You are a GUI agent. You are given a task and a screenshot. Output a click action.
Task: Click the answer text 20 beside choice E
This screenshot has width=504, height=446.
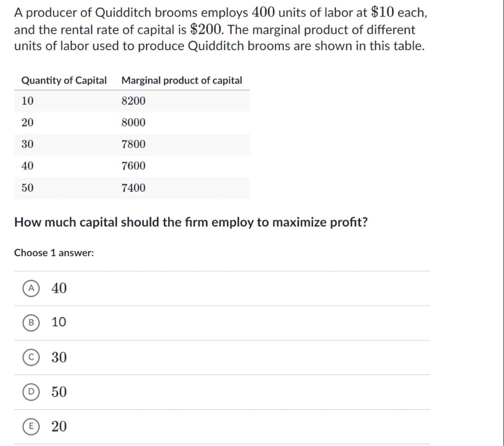click(59, 426)
